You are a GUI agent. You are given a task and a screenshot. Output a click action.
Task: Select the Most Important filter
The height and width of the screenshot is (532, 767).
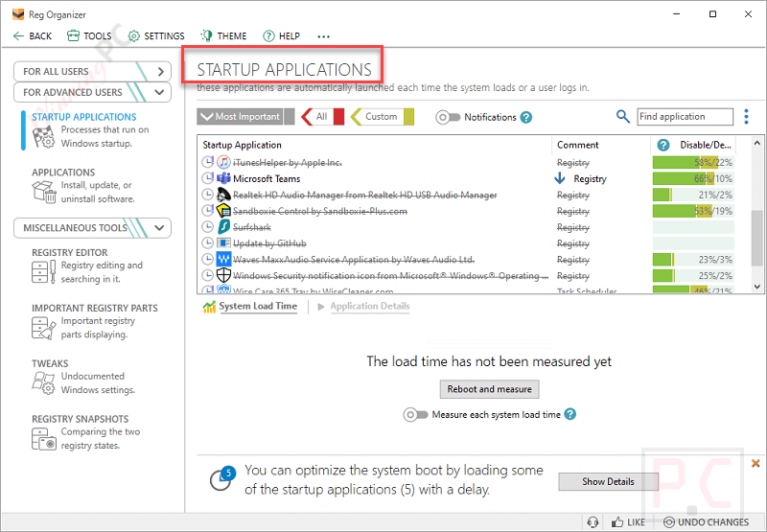click(x=240, y=117)
